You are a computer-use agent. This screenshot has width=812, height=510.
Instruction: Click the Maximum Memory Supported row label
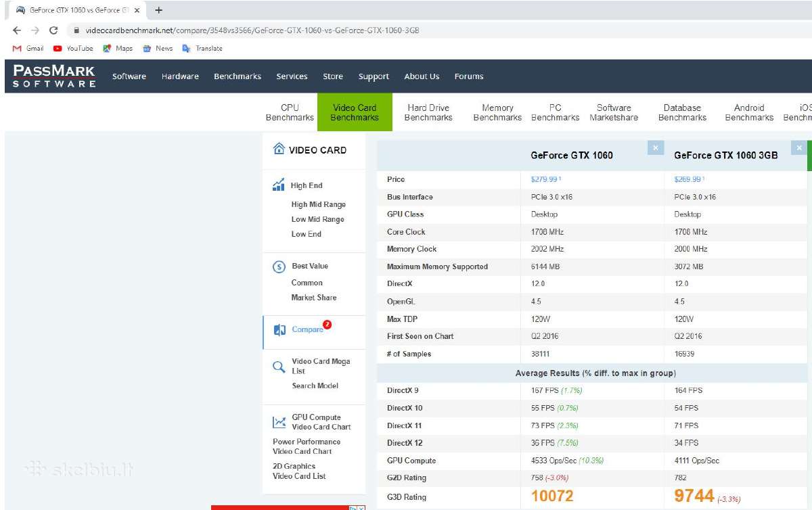[x=437, y=266]
